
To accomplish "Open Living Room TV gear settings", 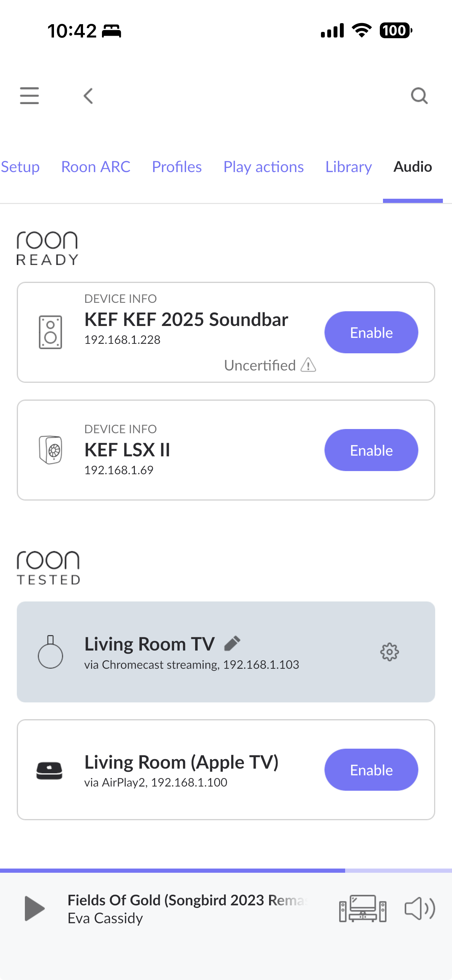I will point(389,652).
